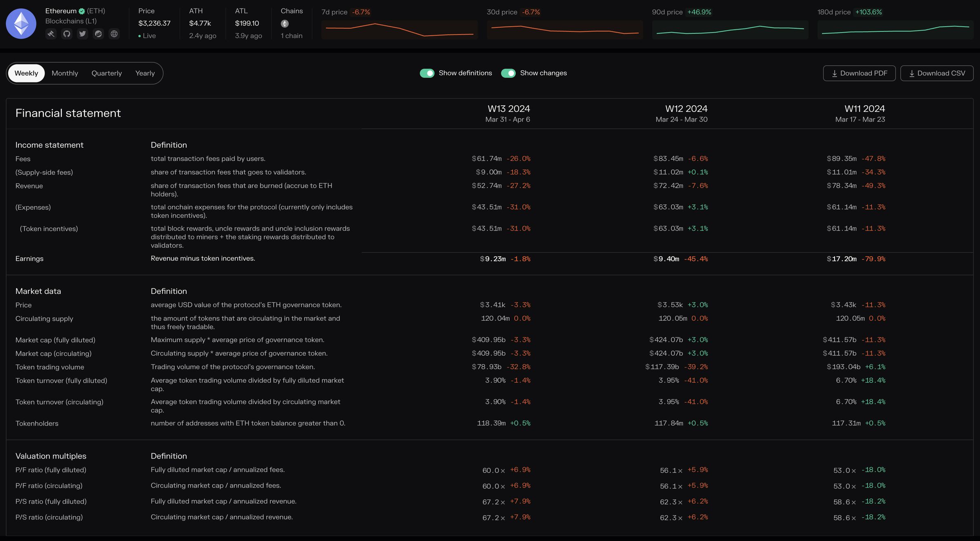This screenshot has width=980, height=541.
Task: Open the 180d price sparkline chart
Action: coord(895,30)
